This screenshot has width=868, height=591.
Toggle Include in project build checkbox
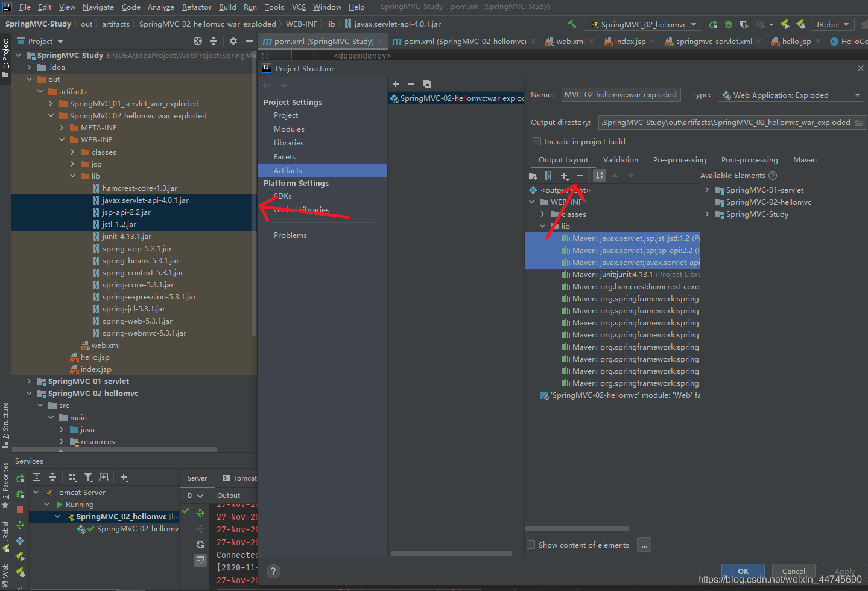[x=537, y=141]
